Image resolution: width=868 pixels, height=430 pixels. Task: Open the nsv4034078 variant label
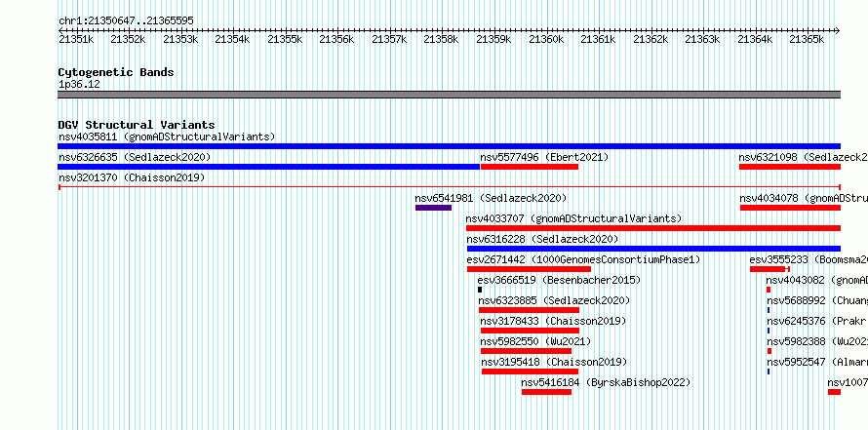[x=804, y=198]
